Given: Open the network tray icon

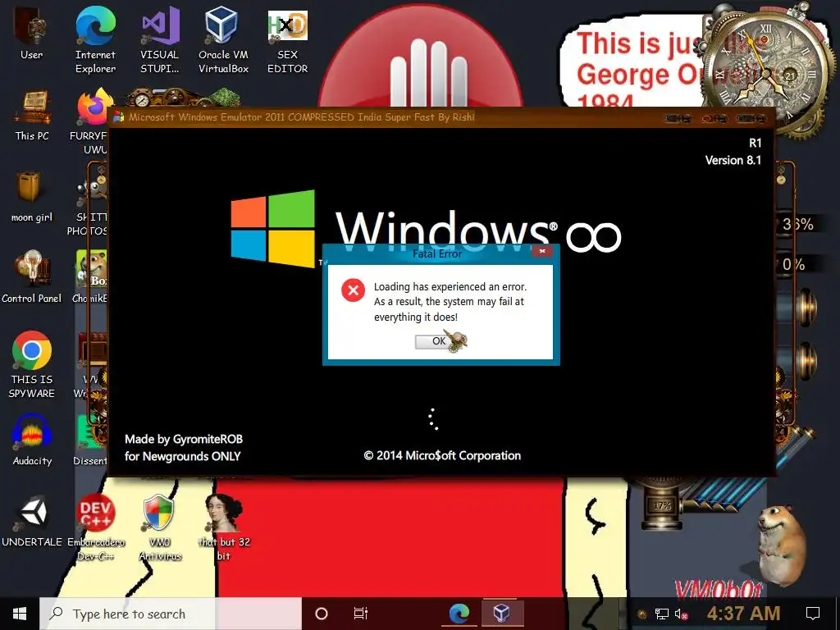Looking at the screenshot, I should click(662, 614).
